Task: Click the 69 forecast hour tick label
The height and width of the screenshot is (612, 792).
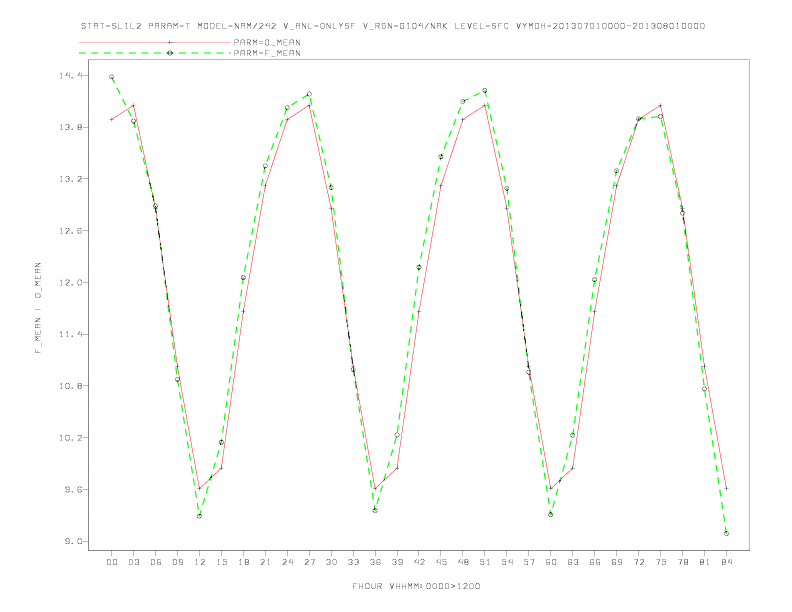Action: point(617,562)
